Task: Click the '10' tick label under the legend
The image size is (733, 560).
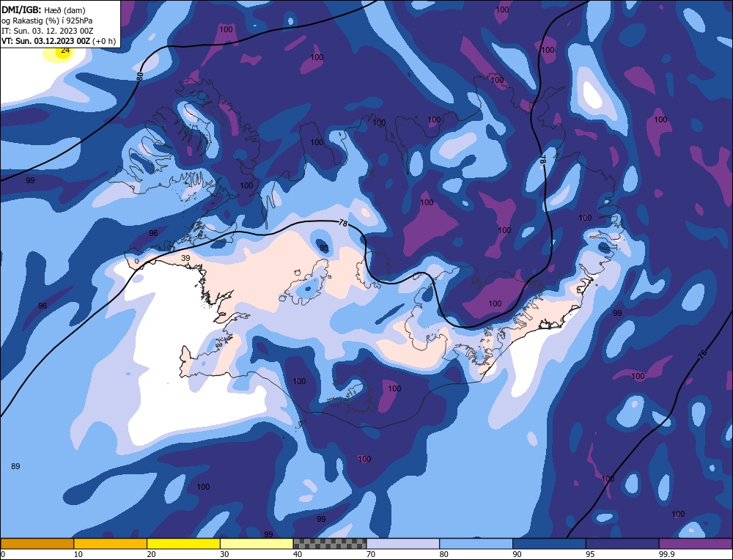Action: [78, 554]
